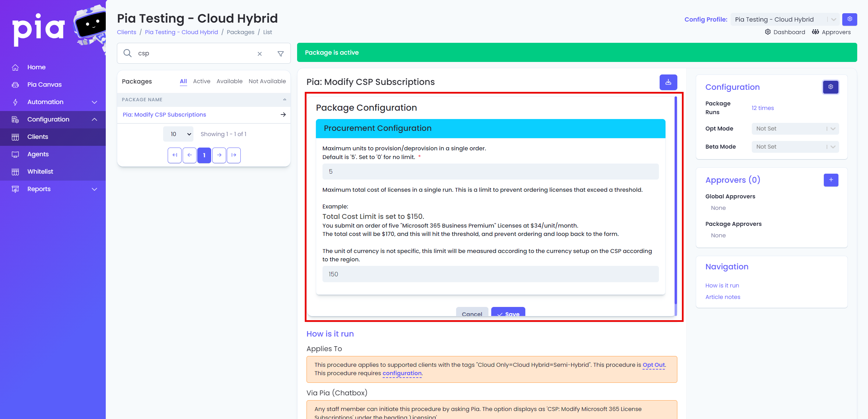Screen dimensions: 868x419
Task: Click the Cancel button
Action: (472, 312)
